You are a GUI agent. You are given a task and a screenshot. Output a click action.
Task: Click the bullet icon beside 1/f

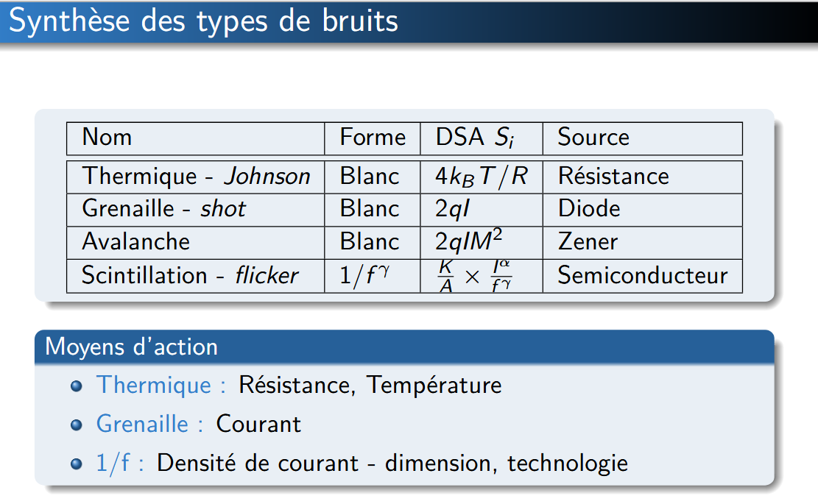tap(77, 464)
